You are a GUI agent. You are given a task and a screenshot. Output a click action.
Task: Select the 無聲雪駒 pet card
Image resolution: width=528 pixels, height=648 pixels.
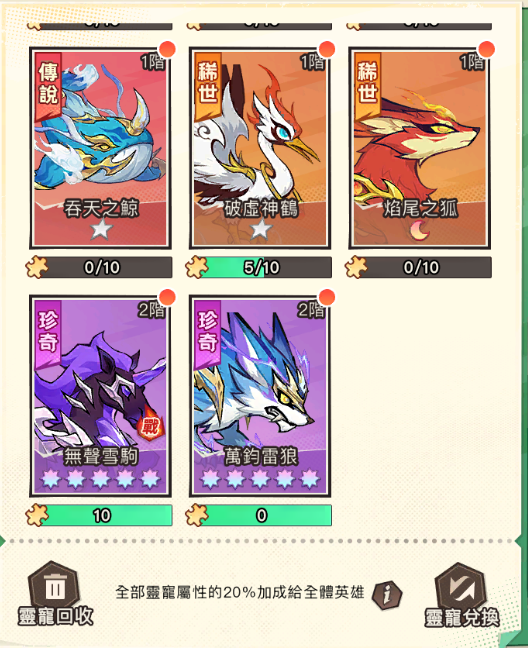click(100, 396)
